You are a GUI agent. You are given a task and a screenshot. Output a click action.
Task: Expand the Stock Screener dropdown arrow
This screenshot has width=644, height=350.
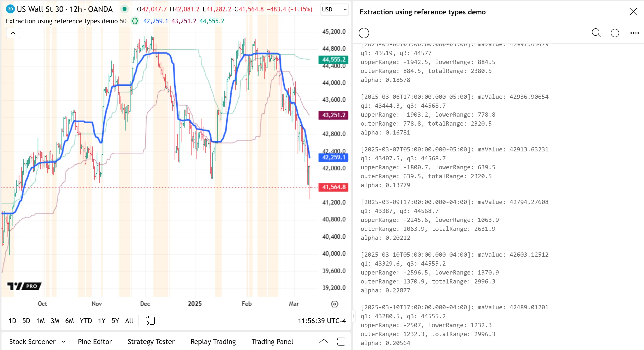tap(64, 342)
